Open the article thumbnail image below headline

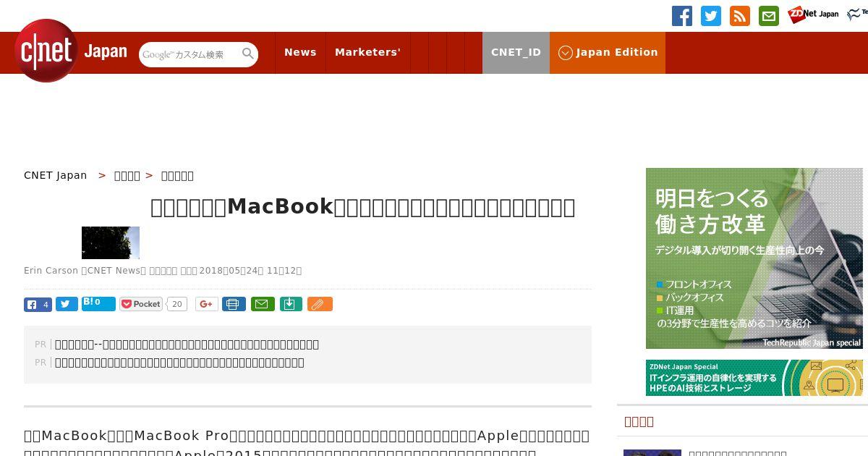pyautogui.click(x=111, y=242)
